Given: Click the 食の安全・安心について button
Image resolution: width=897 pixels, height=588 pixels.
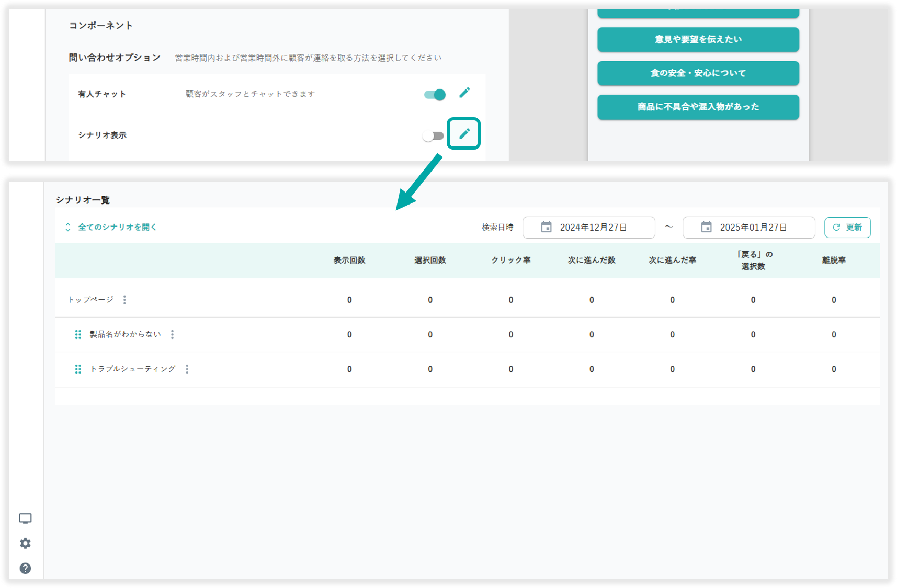Looking at the screenshot, I should pos(698,73).
